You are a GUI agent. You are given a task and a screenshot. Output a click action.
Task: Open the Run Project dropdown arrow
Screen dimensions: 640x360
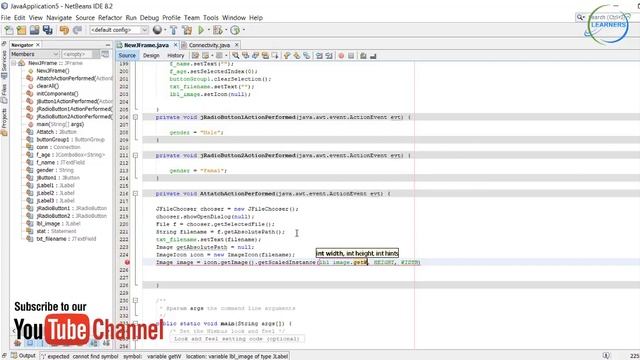[209, 30]
